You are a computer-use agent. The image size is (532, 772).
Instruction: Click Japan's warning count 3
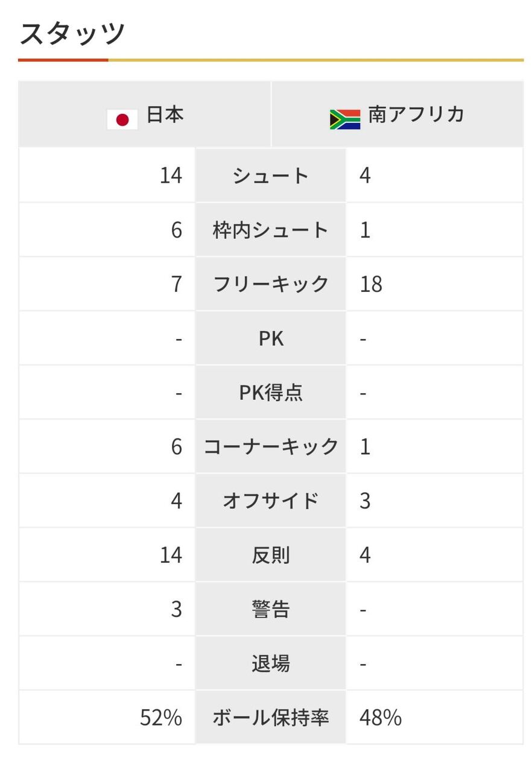pos(176,610)
